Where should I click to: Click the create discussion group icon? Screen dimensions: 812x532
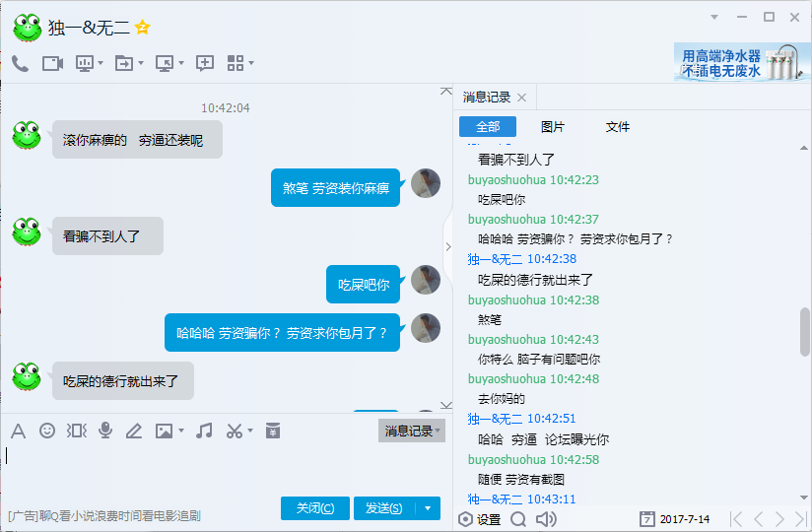pos(205,63)
